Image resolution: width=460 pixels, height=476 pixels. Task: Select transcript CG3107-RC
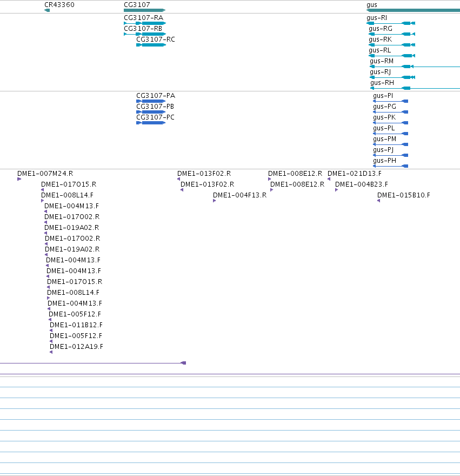tap(151, 45)
